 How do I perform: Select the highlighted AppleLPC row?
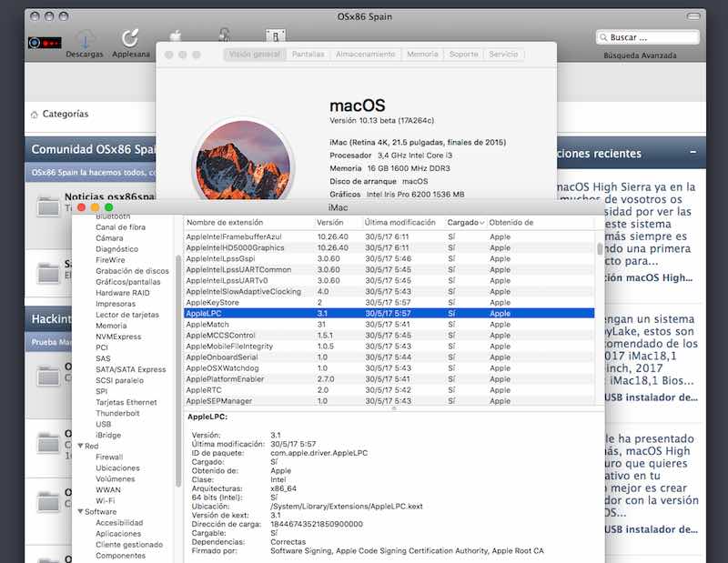(389, 313)
